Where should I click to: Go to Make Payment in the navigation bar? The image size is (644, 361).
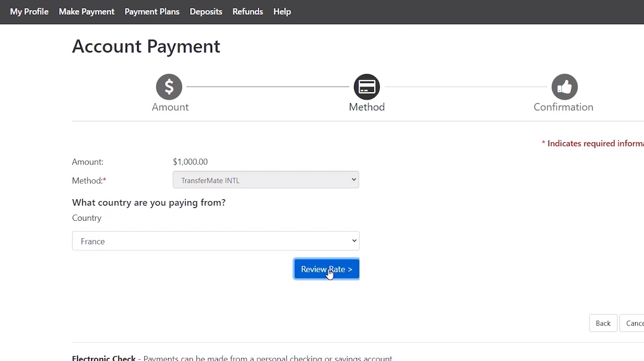pyautogui.click(x=86, y=12)
